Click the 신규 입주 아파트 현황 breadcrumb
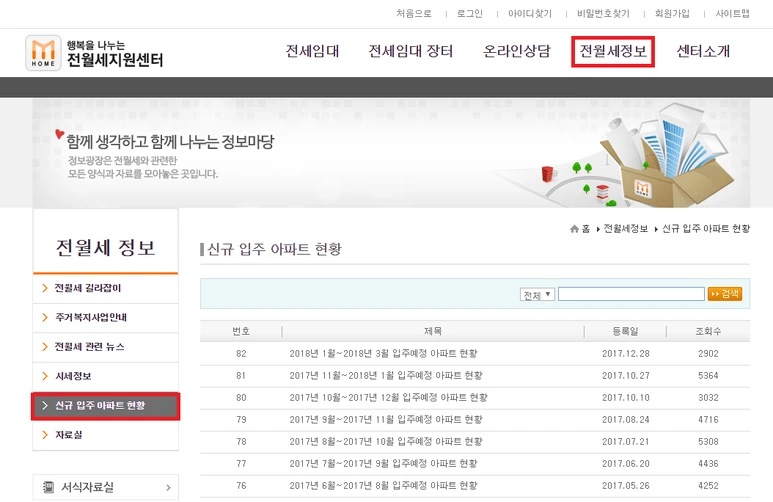 706,228
